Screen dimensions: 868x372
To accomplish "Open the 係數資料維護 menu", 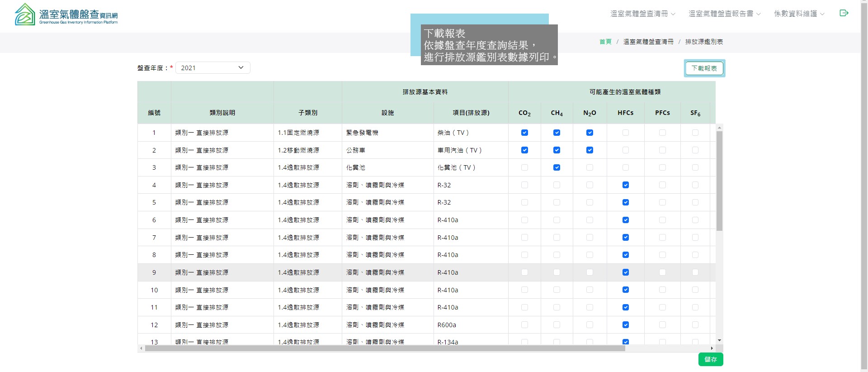I will click(x=799, y=14).
